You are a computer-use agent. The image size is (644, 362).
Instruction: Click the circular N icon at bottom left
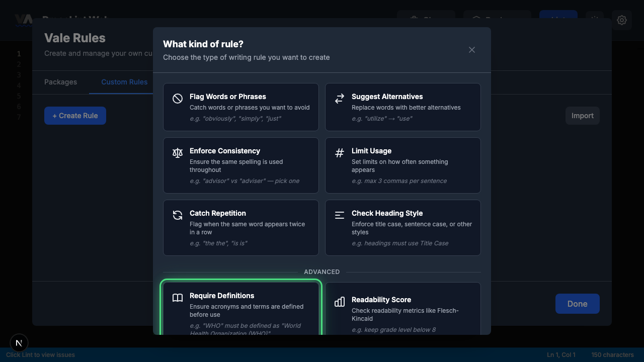click(x=19, y=343)
